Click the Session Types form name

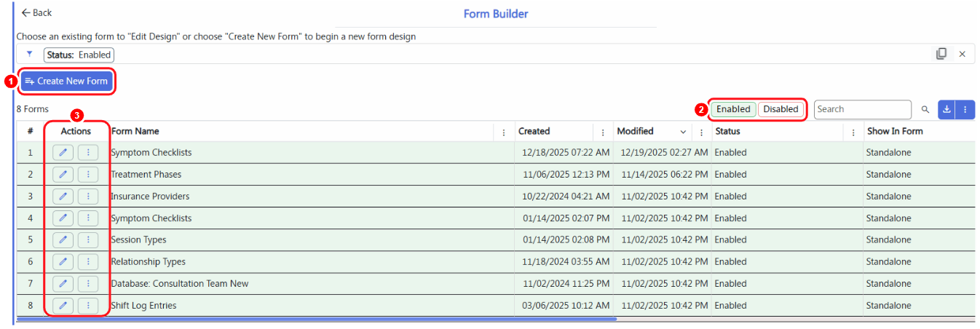tap(138, 240)
